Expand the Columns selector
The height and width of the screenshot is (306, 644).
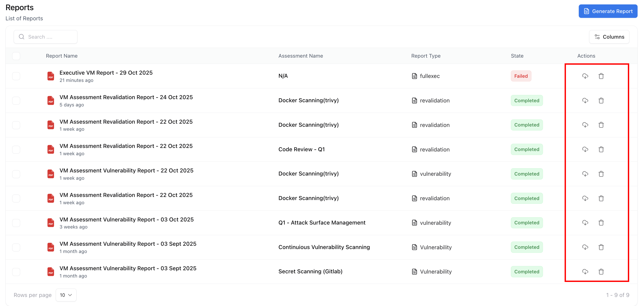609,37
